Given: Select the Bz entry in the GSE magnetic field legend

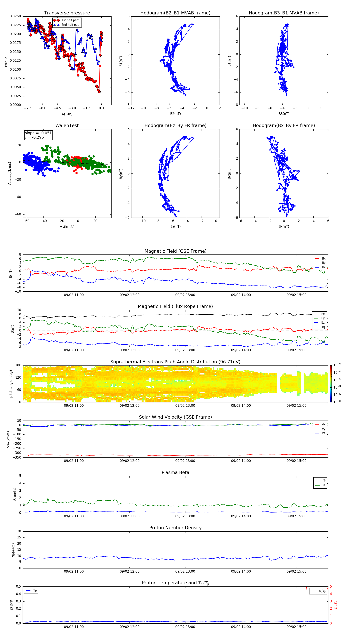Looking at the screenshot, I should [x=320, y=267].
